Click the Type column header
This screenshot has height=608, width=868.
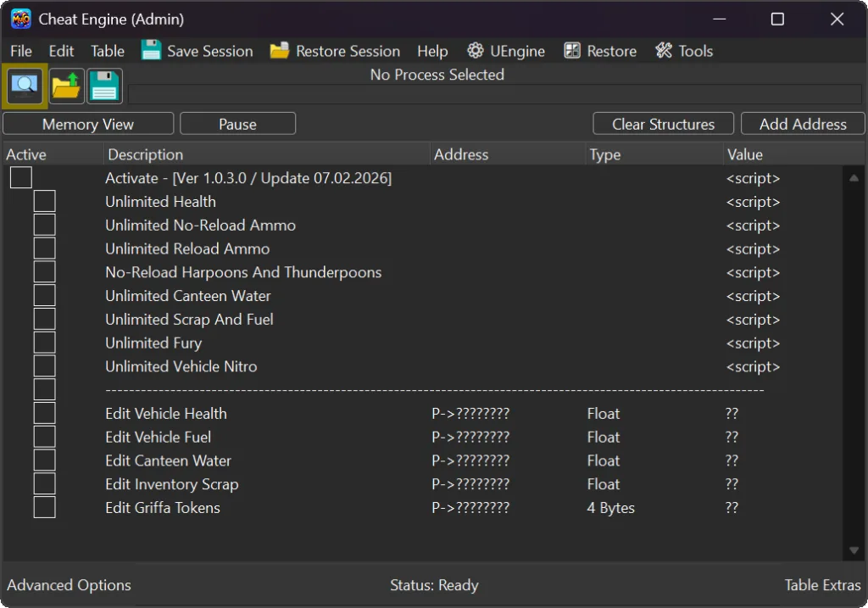tap(654, 154)
